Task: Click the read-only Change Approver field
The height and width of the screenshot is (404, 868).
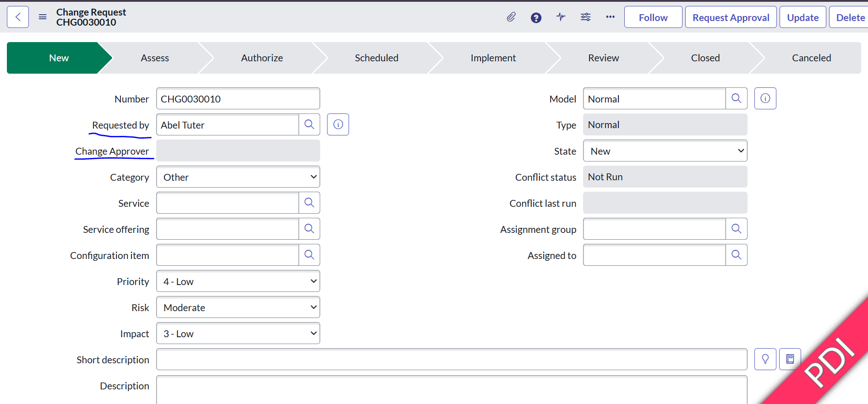Action: coord(238,151)
